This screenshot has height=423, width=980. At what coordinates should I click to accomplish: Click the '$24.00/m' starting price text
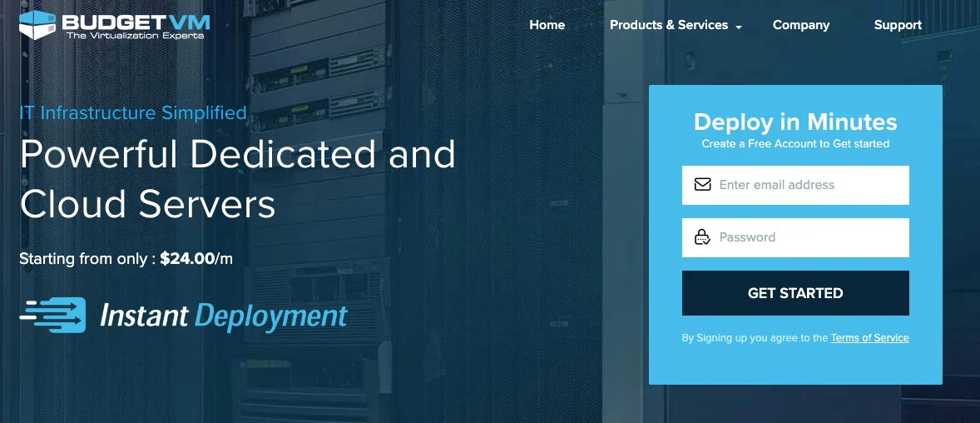pyautogui.click(x=196, y=258)
